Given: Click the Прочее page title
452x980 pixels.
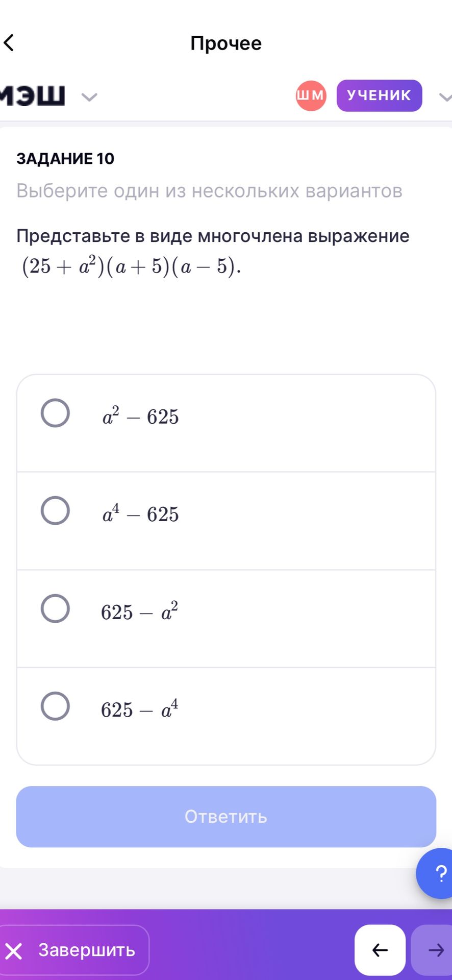Looking at the screenshot, I should coord(226,43).
